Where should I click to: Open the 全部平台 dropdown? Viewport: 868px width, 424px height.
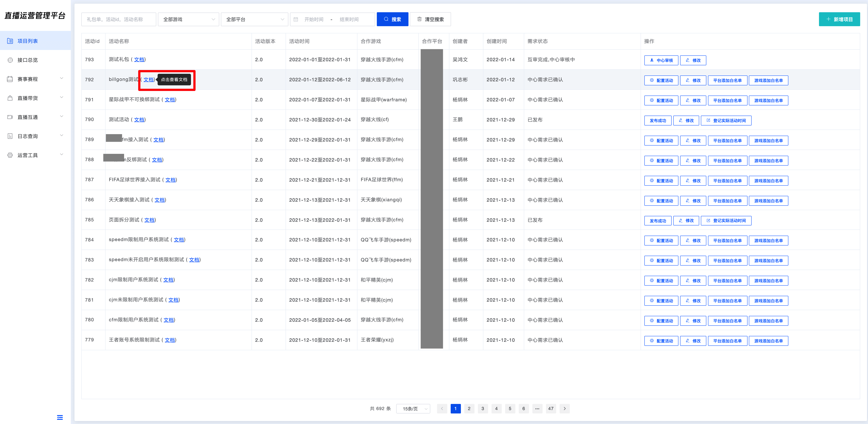pos(254,19)
